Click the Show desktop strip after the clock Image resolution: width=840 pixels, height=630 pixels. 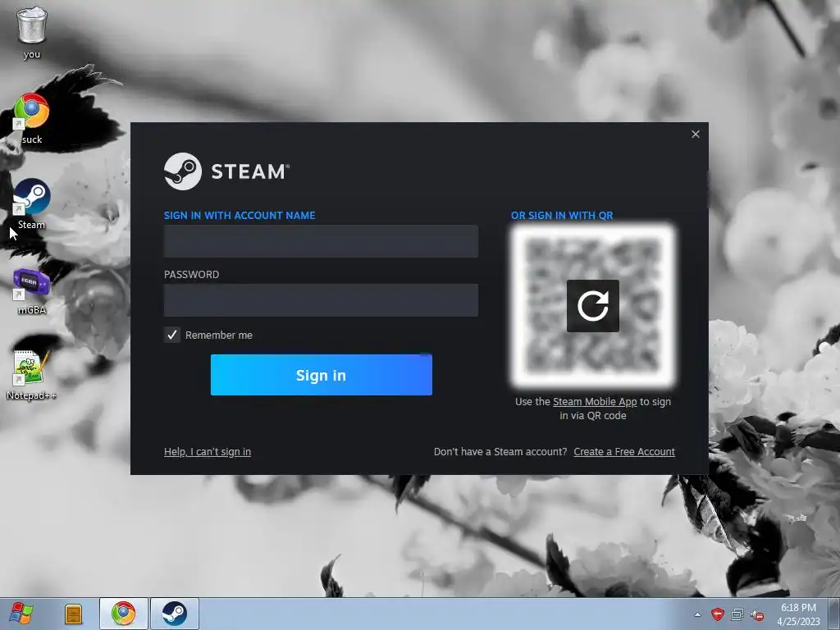tap(834, 614)
